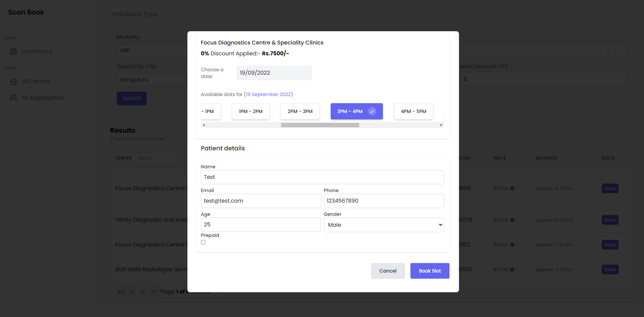Go to previous results page arrow
644x317 pixels.
[133, 292]
